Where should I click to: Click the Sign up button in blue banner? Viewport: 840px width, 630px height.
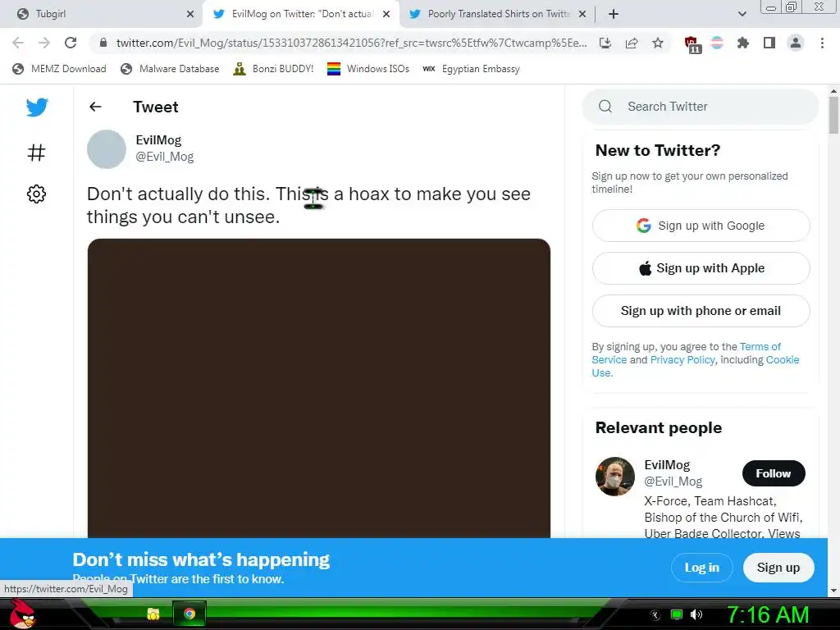(778, 568)
